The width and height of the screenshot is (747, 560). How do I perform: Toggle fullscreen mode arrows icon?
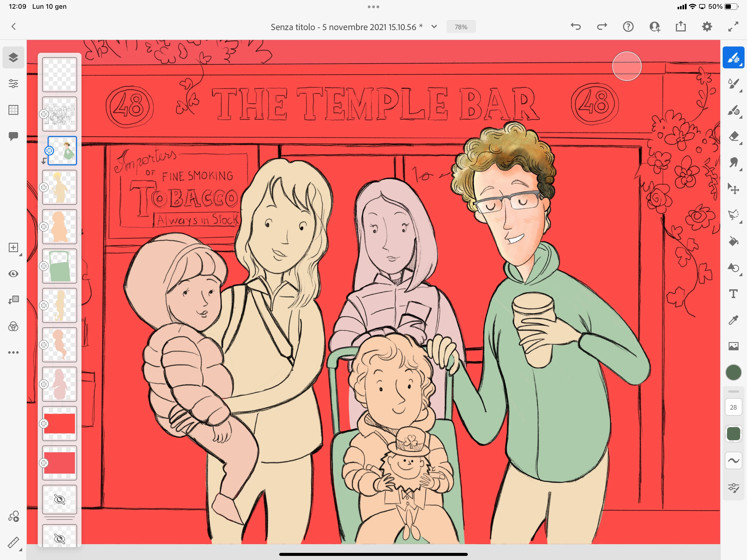733,27
